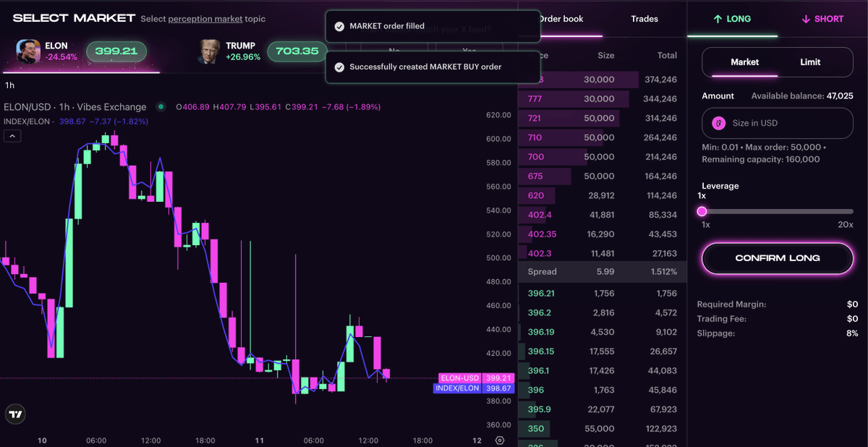This screenshot has height=447, width=868.
Task: Open the 1h timeframe selector
Action: point(10,85)
